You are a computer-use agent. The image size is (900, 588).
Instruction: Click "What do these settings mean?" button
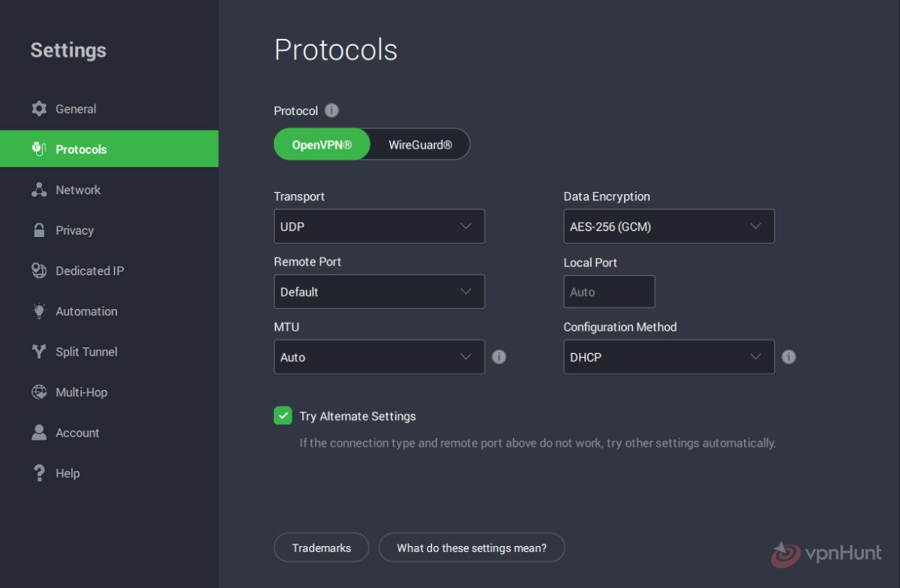[472, 547]
